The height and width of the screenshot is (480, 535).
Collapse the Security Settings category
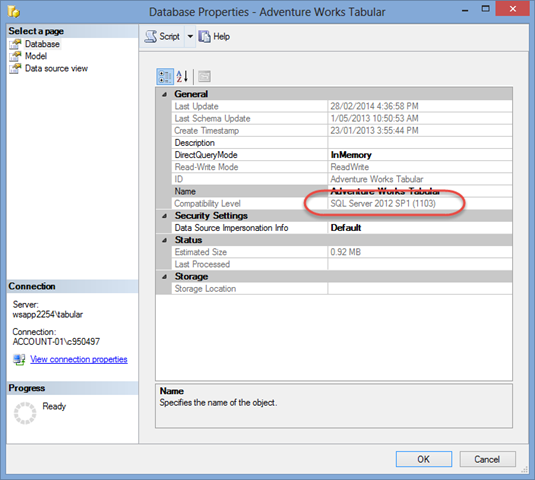pos(165,216)
